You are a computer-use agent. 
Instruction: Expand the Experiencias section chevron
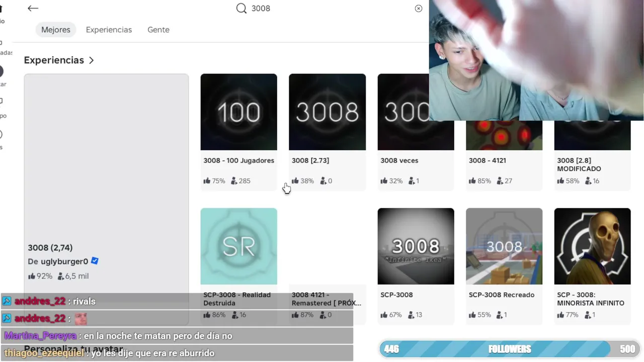click(x=91, y=60)
